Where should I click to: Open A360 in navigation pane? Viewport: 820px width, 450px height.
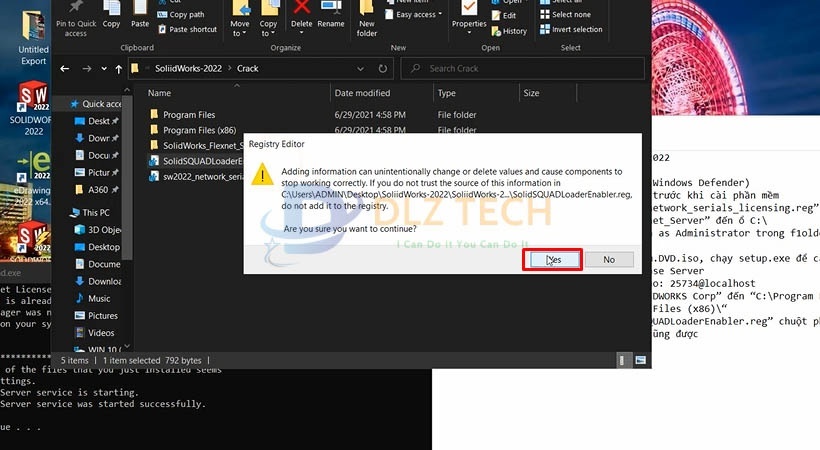coord(97,189)
